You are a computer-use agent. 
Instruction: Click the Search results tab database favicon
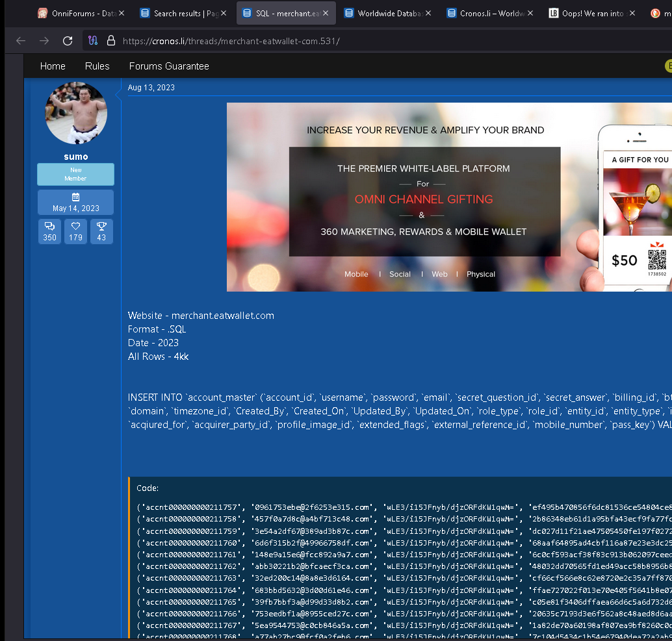145,13
